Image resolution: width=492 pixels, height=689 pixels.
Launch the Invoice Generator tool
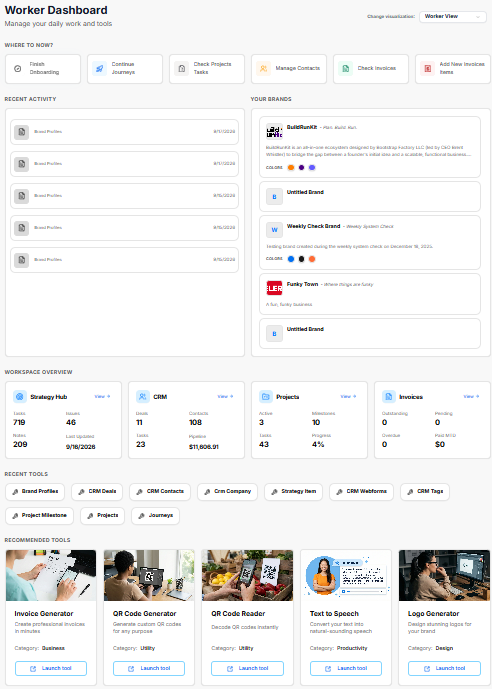click(51, 668)
